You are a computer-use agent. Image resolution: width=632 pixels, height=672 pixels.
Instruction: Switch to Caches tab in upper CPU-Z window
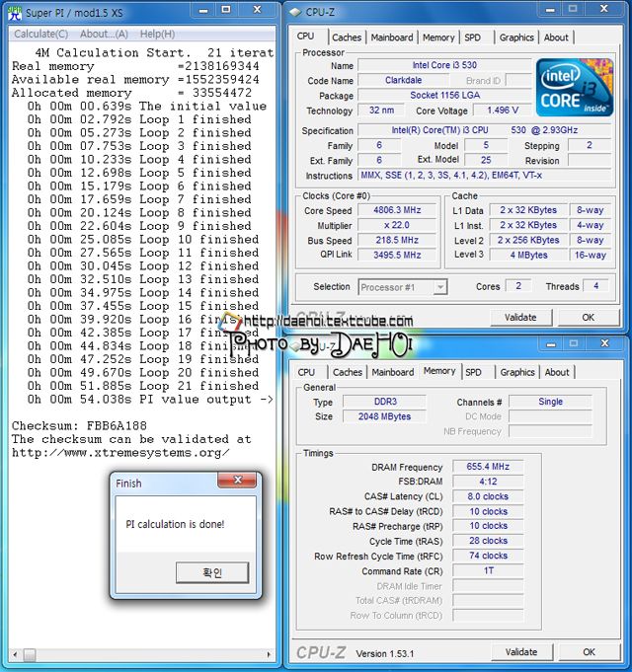pyautogui.click(x=347, y=37)
